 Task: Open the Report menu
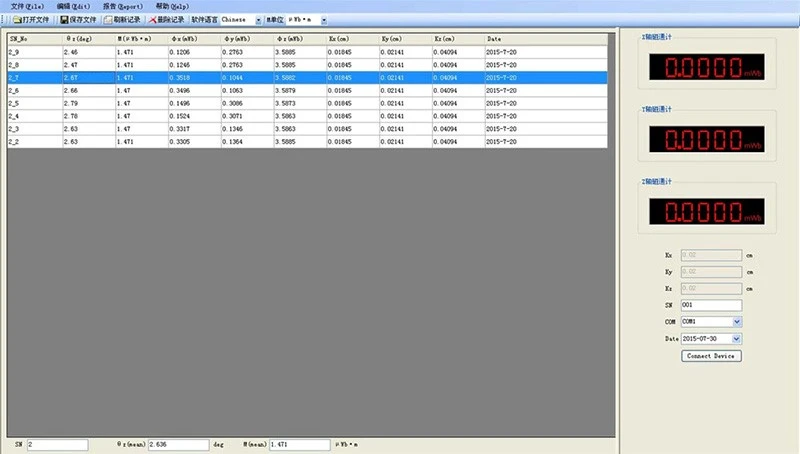[123, 6]
